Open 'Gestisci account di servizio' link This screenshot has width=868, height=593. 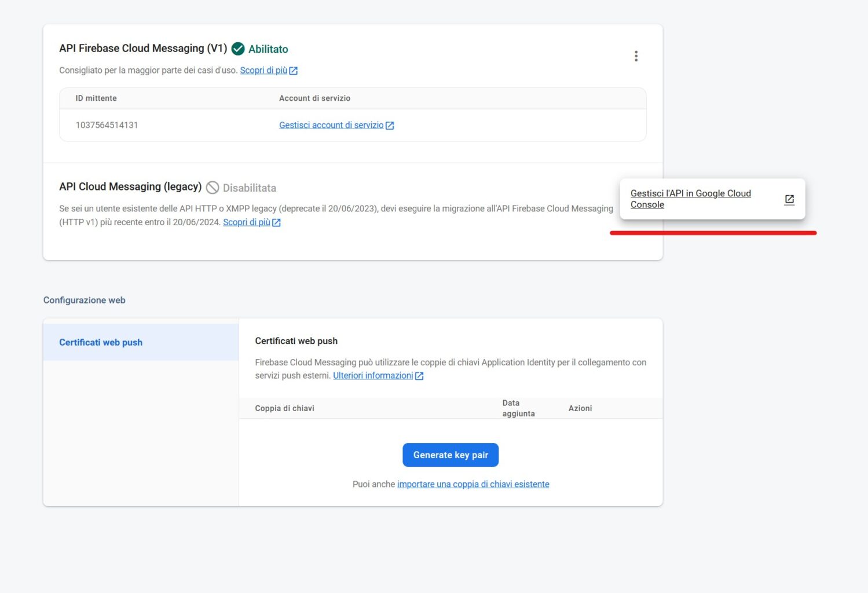[331, 125]
